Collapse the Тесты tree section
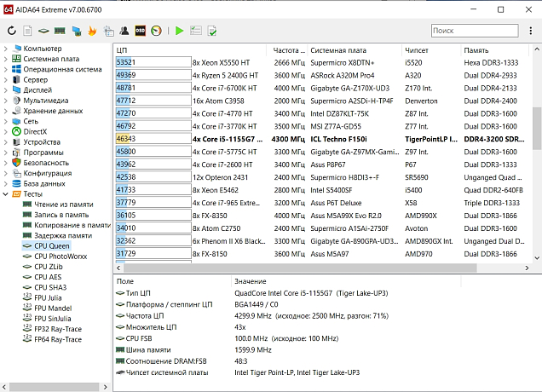Viewport: 542px width, 392px height. (x=6, y=193)
